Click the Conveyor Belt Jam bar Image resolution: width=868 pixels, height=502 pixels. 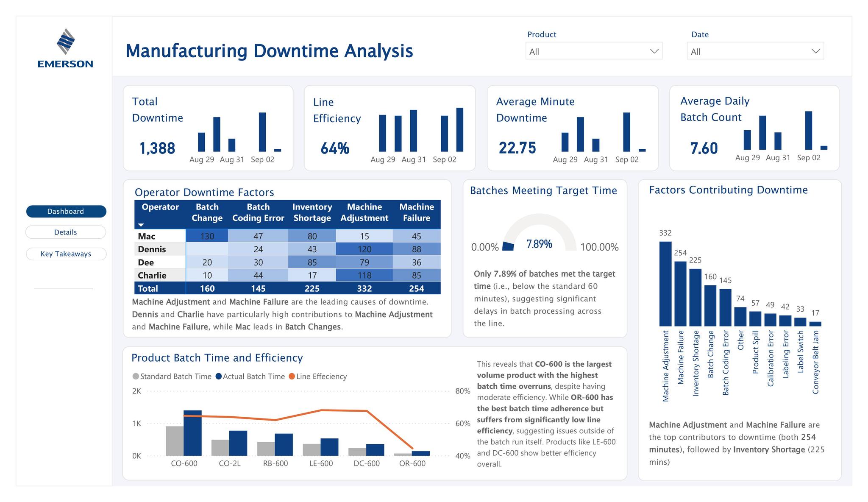tap(815, 324)
